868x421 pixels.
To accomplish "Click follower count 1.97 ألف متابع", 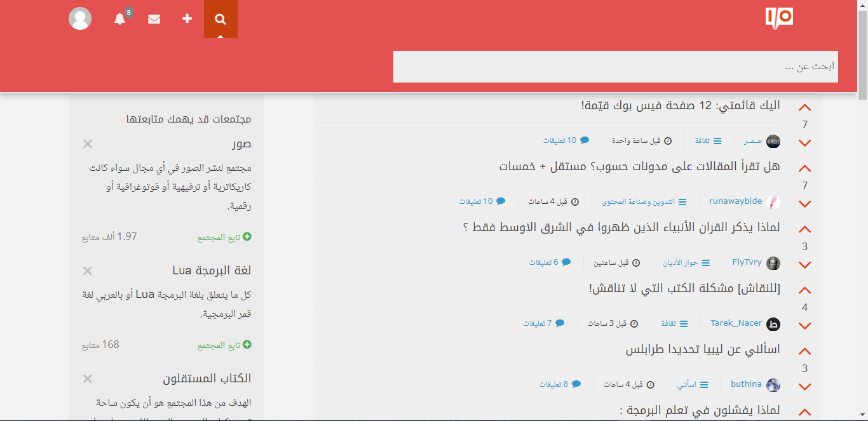I will pyautogui.click(x=109, y=237).
